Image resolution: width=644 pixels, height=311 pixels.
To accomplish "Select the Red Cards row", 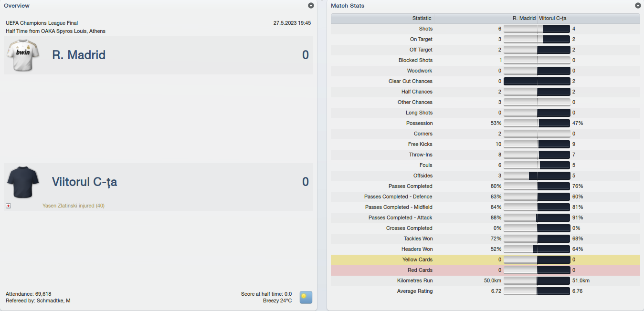I will tap(486, 270).
